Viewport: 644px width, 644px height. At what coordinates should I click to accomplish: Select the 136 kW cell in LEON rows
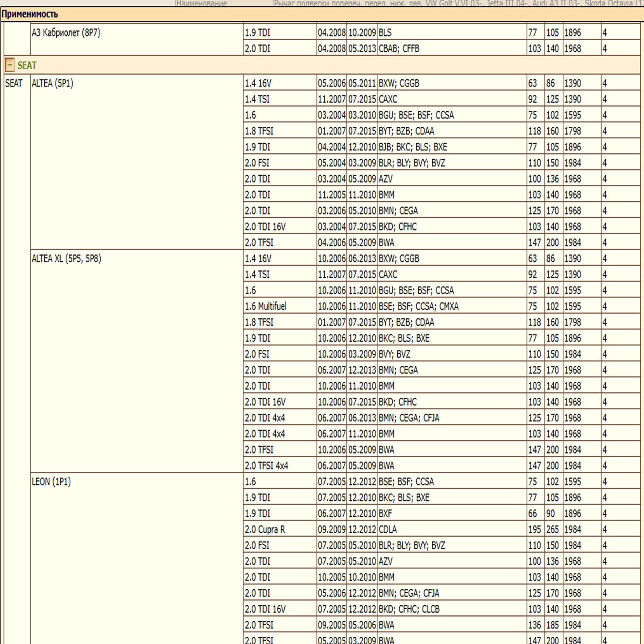(x=536, y=625)
